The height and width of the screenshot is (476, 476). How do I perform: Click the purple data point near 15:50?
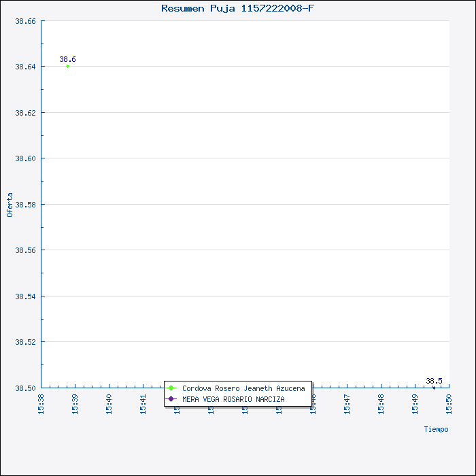[x=434, y=387]
